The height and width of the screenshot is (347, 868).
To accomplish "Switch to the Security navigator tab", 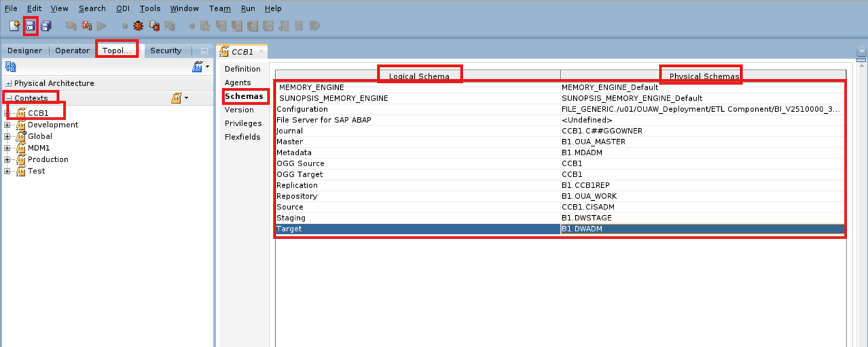I will tap(166, 51).
